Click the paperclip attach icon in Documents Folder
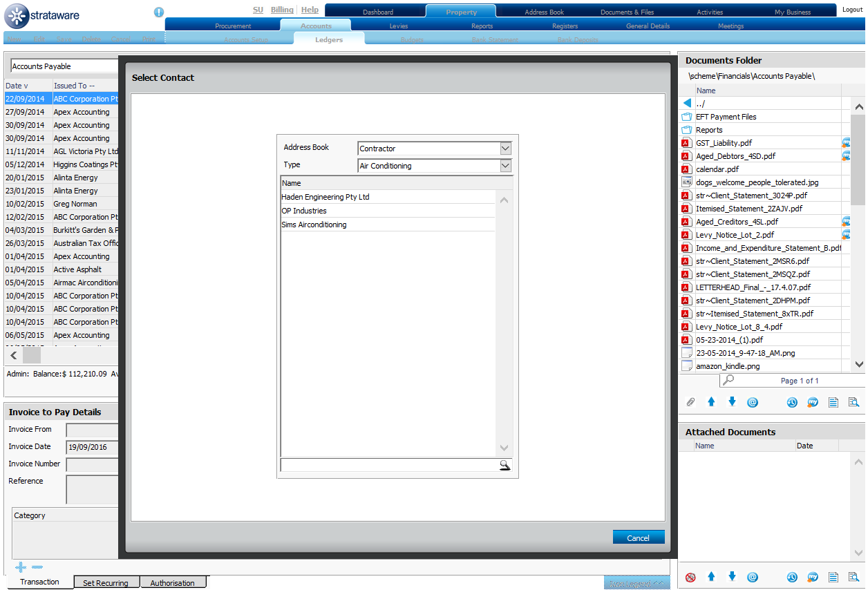The image size is (868, 590). click(x=690, y=402)
